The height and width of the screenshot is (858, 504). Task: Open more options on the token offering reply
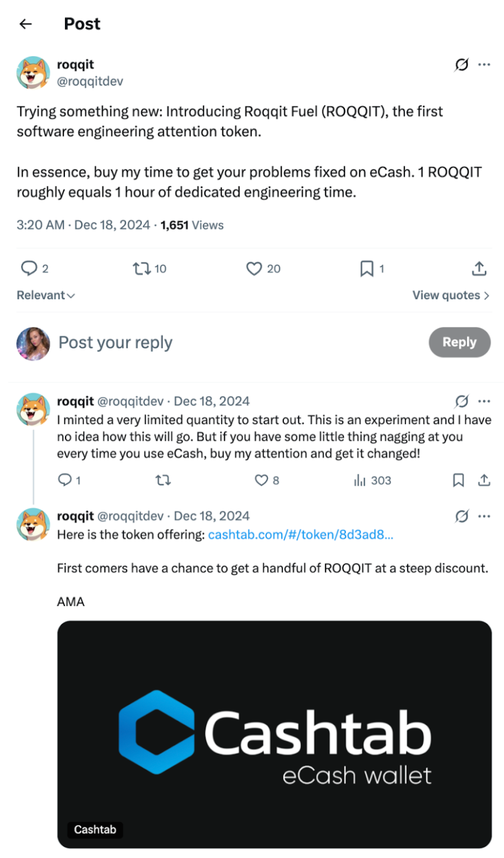coord(484,516)
